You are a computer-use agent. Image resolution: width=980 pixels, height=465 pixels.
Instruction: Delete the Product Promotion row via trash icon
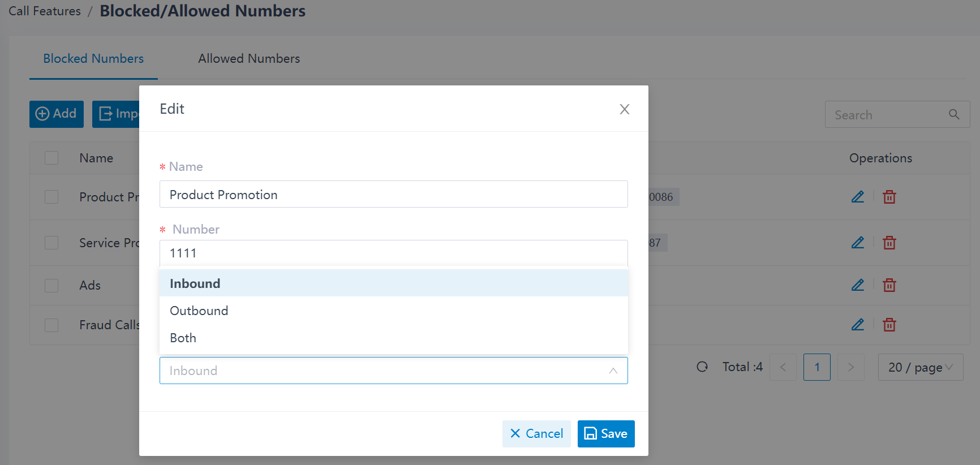(889, 197)
